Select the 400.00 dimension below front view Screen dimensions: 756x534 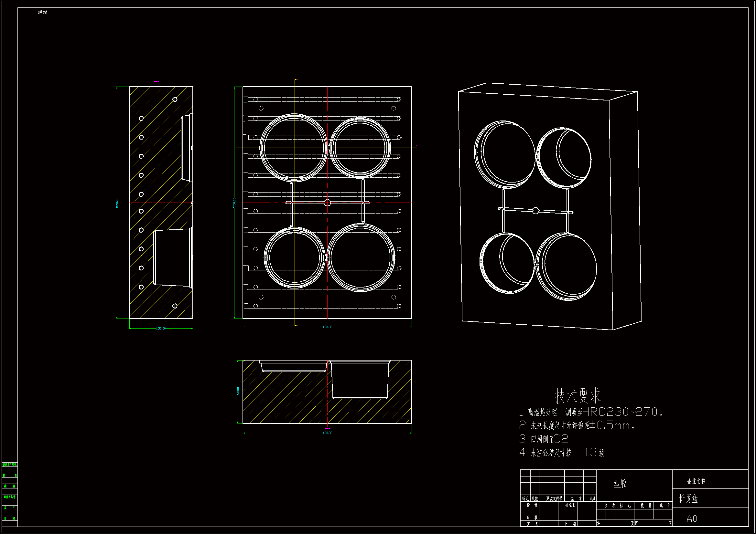coord(327,327)
